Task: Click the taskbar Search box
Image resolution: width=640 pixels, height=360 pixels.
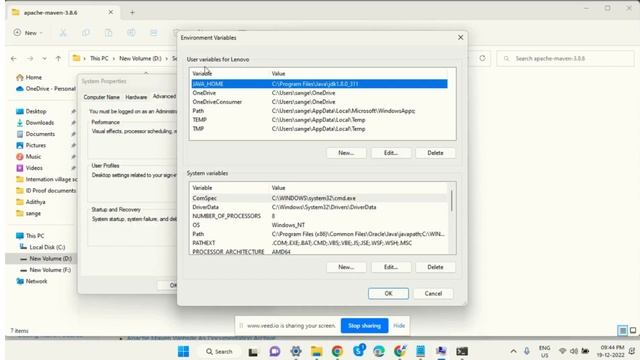Action: pyautogui.click(x=219, y=351)
